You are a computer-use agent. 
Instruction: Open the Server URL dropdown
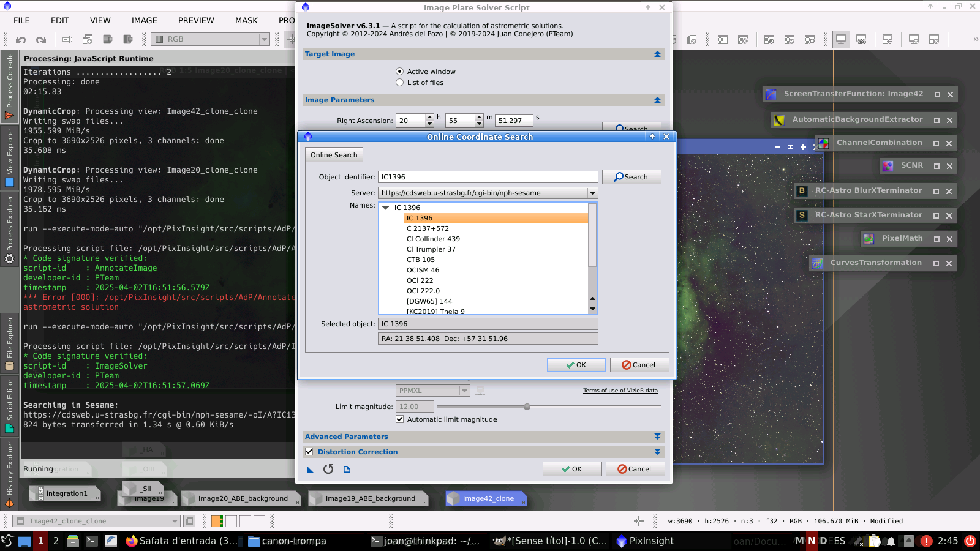click(592, 193)
